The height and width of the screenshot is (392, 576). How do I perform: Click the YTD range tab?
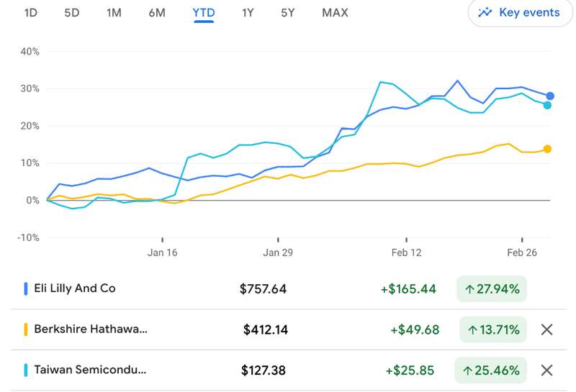[204, 13]
